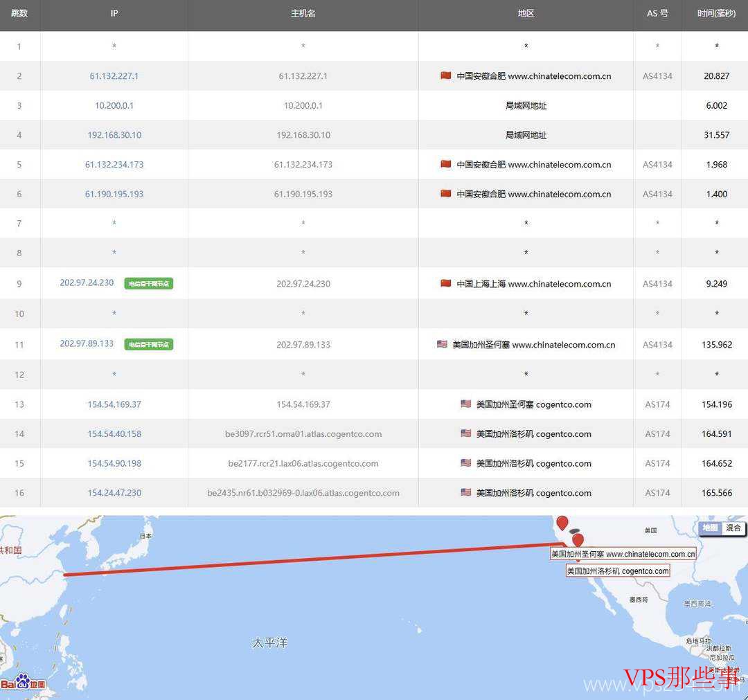Open IP link 154.54.40.158
This screenshot has width=748, height=700.
point(114,434)
